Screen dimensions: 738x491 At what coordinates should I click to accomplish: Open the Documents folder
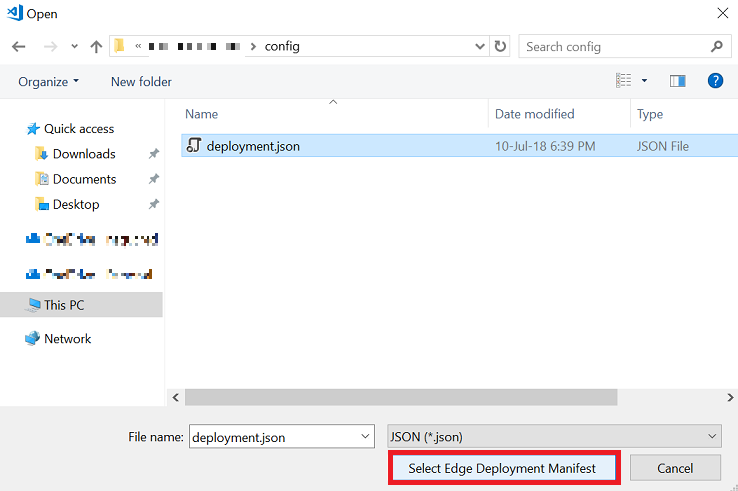84,179
